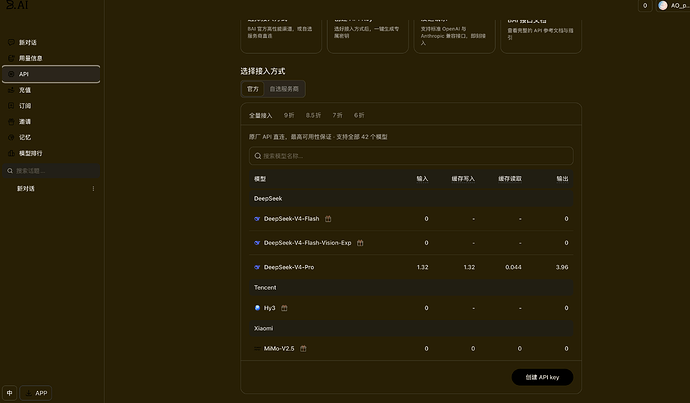Switch to the 6折 discount tab

(359, 115)
